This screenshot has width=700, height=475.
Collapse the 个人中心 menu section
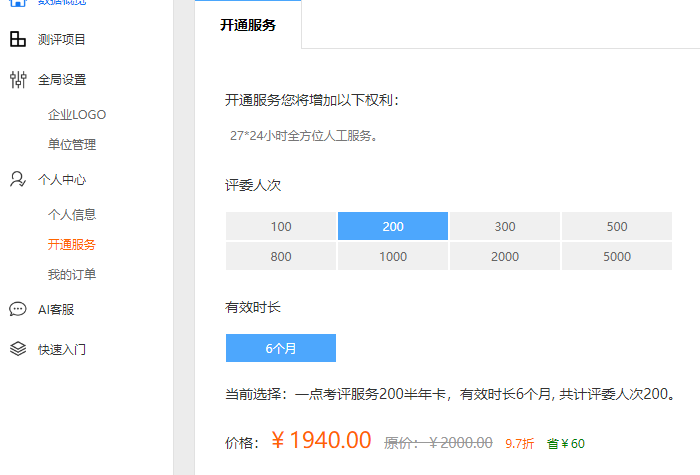point(62,179)
